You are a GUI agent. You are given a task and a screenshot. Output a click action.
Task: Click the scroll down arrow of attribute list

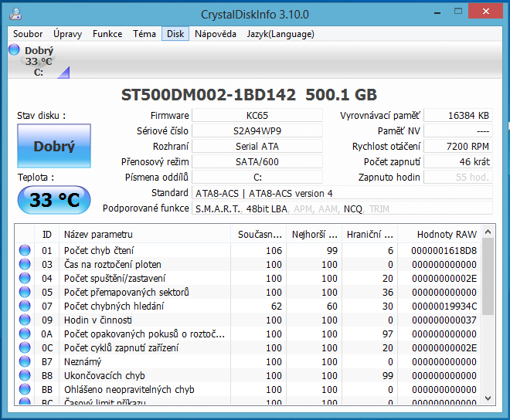pos(487,396)
